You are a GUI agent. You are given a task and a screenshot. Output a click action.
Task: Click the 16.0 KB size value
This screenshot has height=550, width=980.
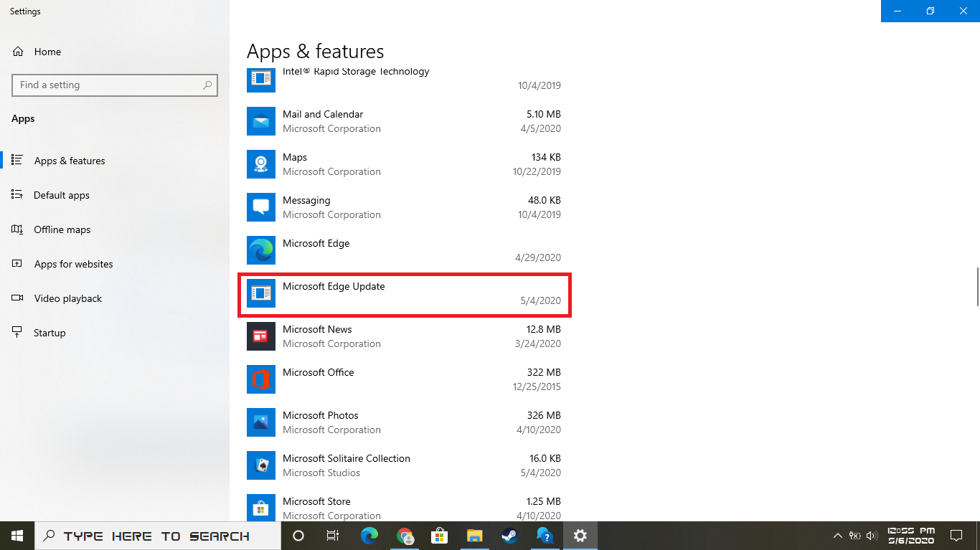(x=544, y=458)
